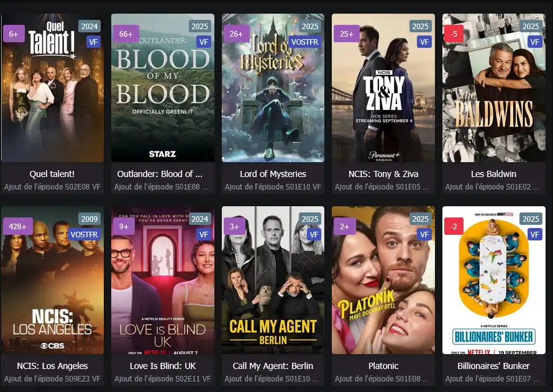
Task: Click the VF badge on Platonic poster
Action: pyautogui.click(x=424, y=234)
